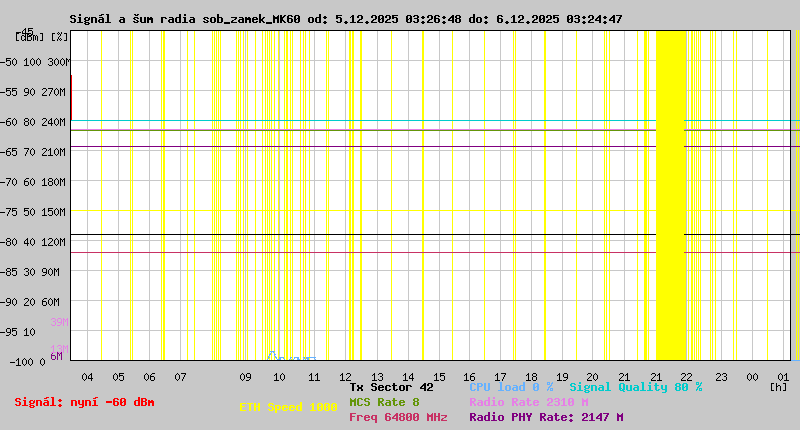Image resolution: width=800 pixels, height=430 pixels.
Task: Select the pink 'Radio Rate 2310 M' legend label
Action: [528, 402]
